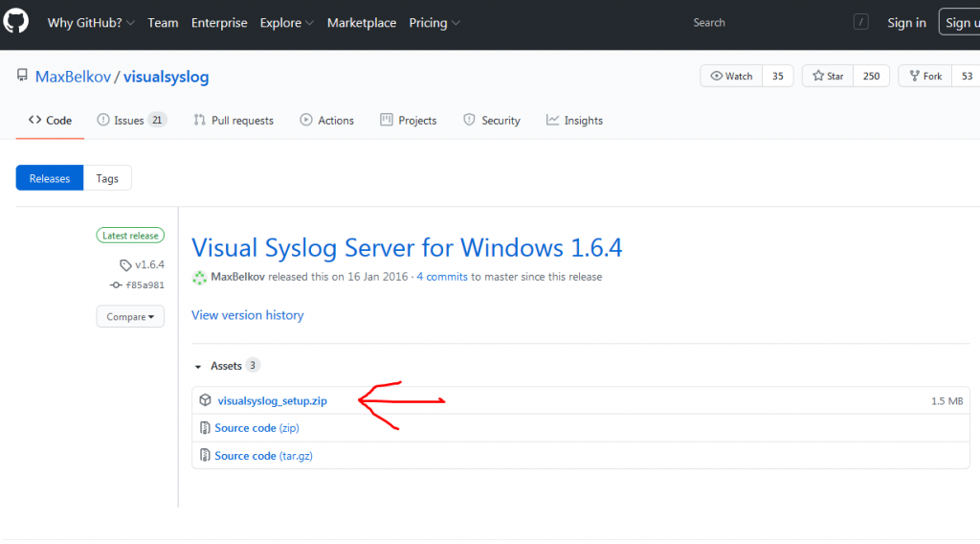Click the slash shortcut key icon
Screen dimensions: 980x544
click(860, 23)
